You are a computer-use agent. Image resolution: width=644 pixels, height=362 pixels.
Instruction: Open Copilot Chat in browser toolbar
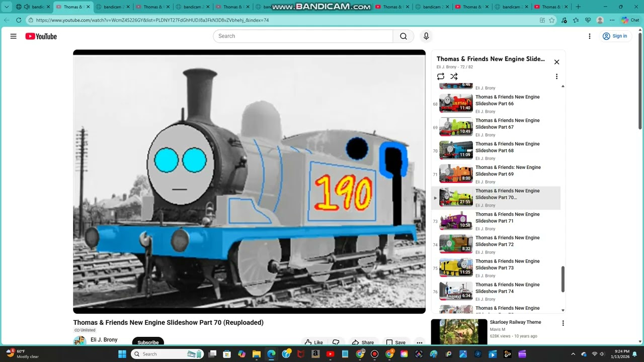coord(630,20)
